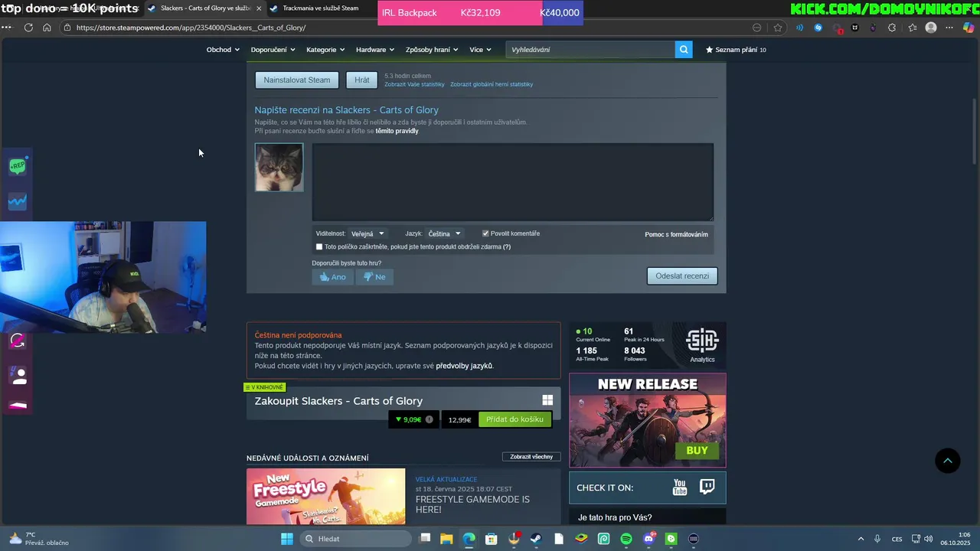This screenshot has width=980, height=551.
Task: Open Zobrazit globální herní statistiky link
Action: pos(492,84)
